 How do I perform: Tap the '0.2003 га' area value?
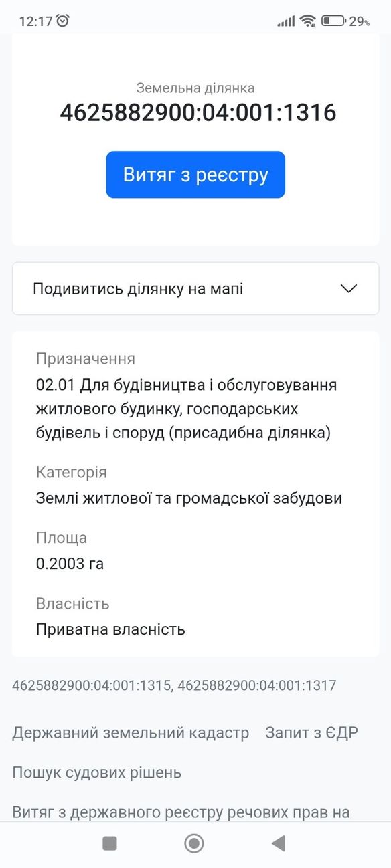point(70,564)
